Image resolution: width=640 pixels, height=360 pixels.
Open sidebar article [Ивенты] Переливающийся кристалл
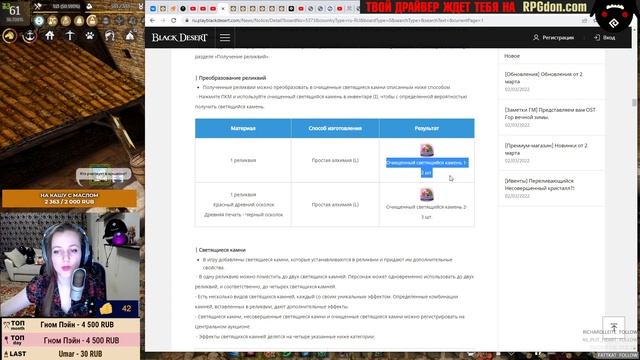click(x=540, y=184)
